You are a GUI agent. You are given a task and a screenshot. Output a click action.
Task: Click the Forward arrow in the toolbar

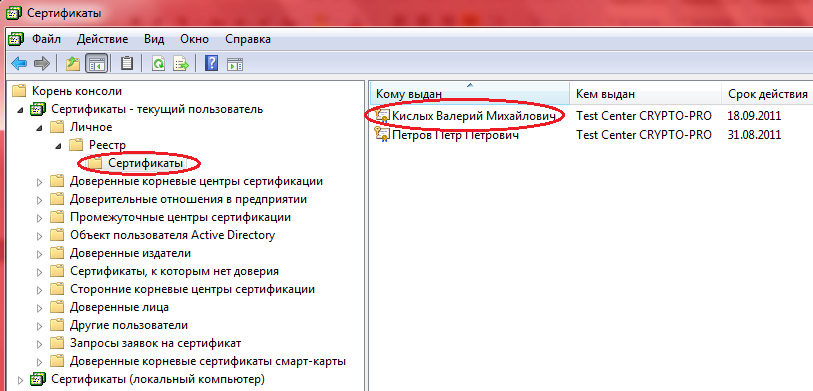point(41,64)
